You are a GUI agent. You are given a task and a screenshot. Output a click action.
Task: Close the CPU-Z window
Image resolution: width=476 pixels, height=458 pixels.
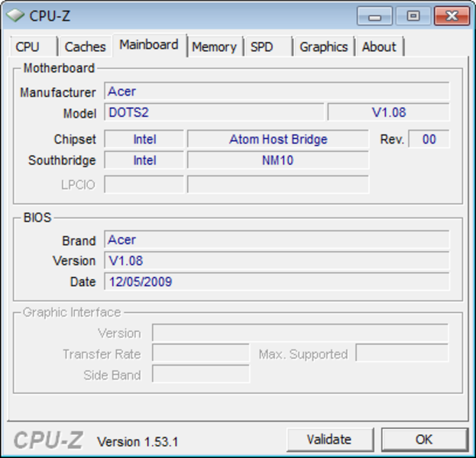pyautogui.click(x=452, y=16)
